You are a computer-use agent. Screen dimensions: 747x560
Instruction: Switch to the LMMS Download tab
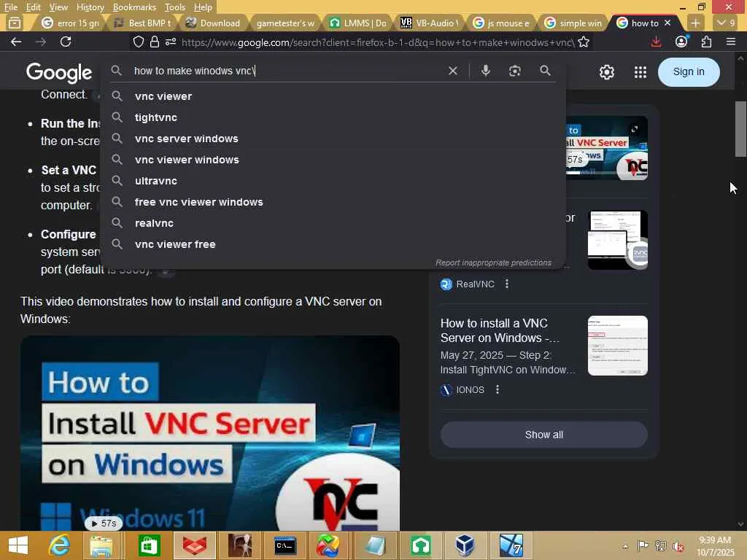point(357,23)
